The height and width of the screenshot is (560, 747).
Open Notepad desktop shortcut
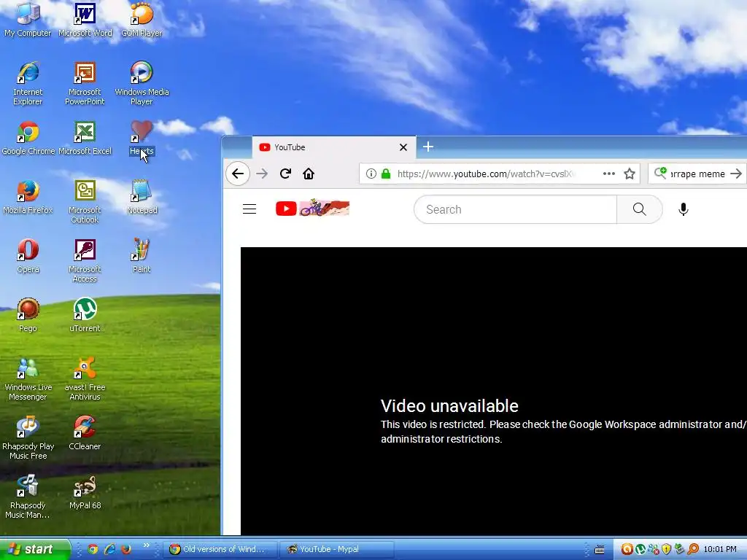tap(142, 197)
